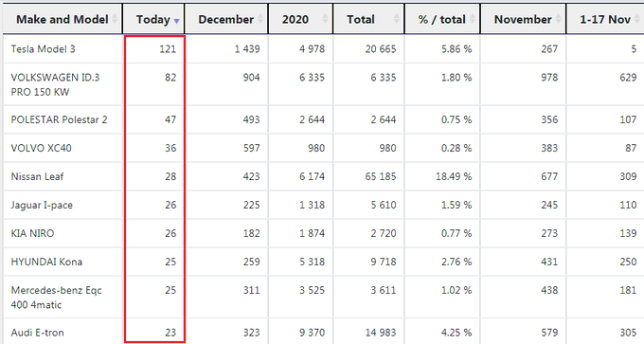Click Tesla December value 1 439
This screenshot has height=344, width=644.
click(x=247, y=49)
